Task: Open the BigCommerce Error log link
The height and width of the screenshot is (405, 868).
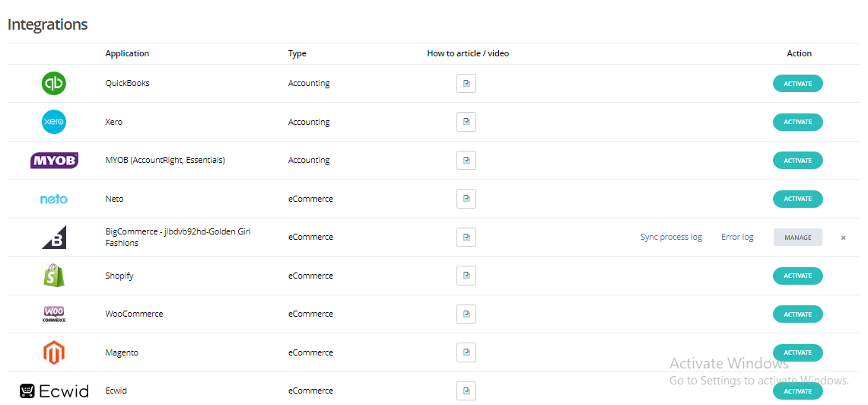Action: coord(737,237)
